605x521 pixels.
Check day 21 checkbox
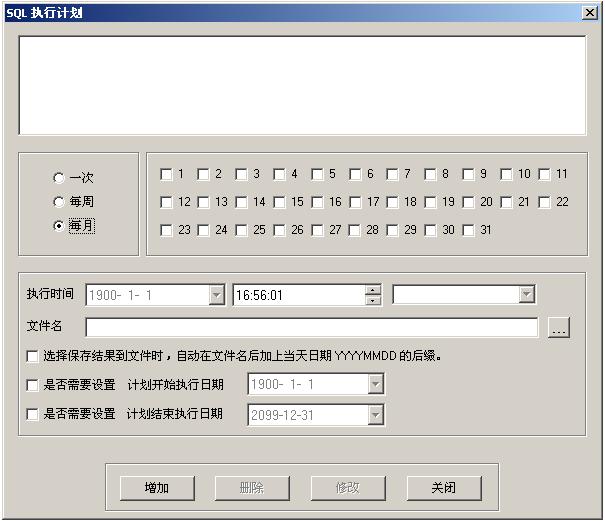tap(506, 202)
